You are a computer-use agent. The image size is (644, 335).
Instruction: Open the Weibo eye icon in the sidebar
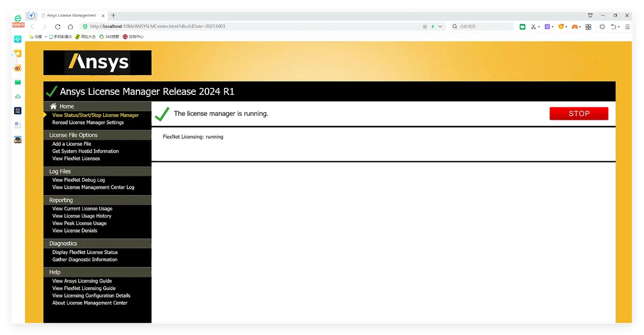pyautogui.click(x=18, y=68)
